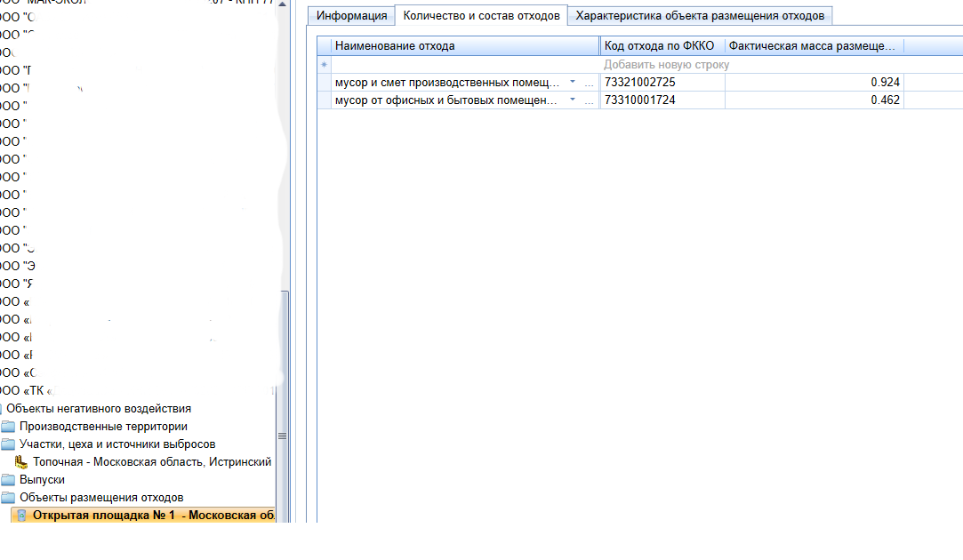Click the Производственные территории folder icon

click(x=8, y=427)
